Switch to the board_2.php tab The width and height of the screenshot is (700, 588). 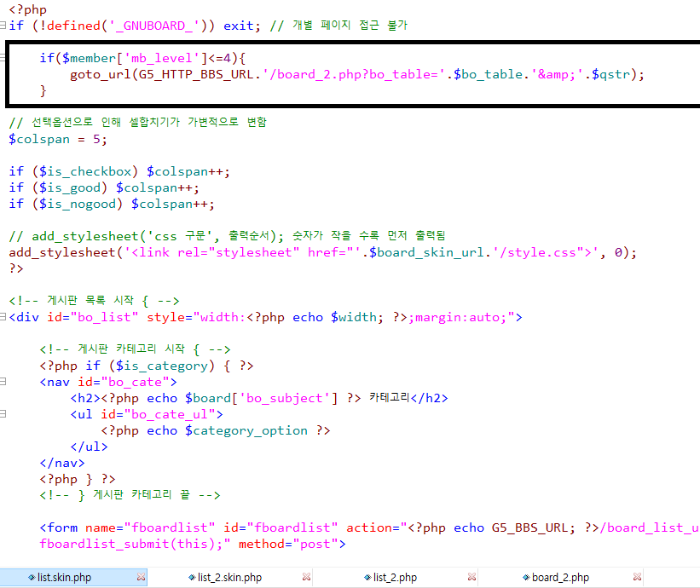point(560,578)
